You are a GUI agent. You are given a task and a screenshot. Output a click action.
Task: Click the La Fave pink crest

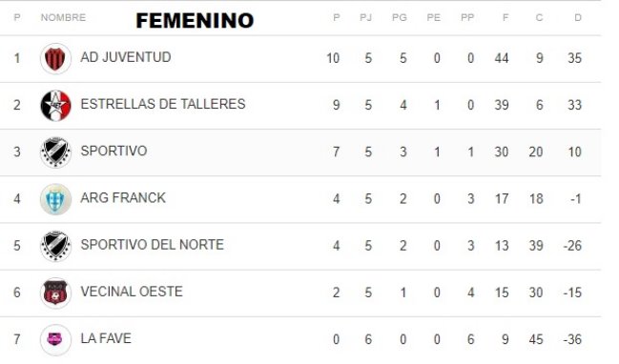[55, 339]
